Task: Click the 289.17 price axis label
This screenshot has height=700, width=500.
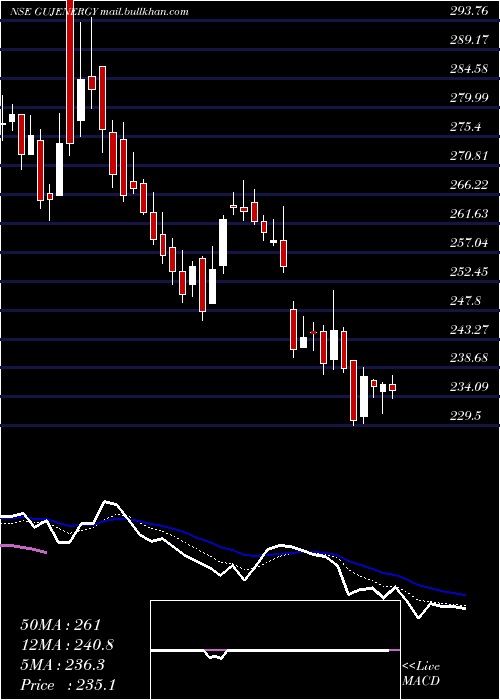Action: [x=469, y=40]
